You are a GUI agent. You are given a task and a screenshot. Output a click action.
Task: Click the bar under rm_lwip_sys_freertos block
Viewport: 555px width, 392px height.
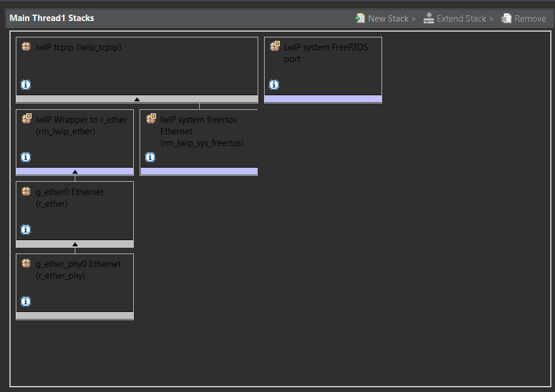pos(199,172)
